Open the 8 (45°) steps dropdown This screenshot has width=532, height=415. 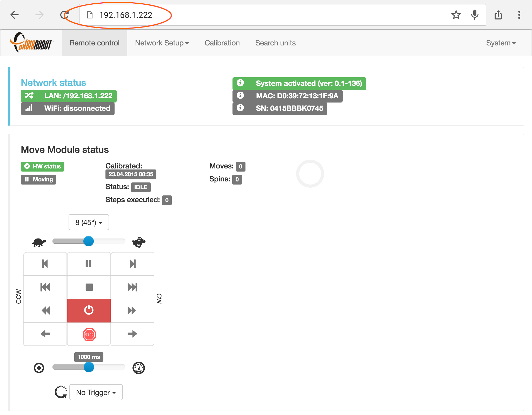click(x=89, y=222)
